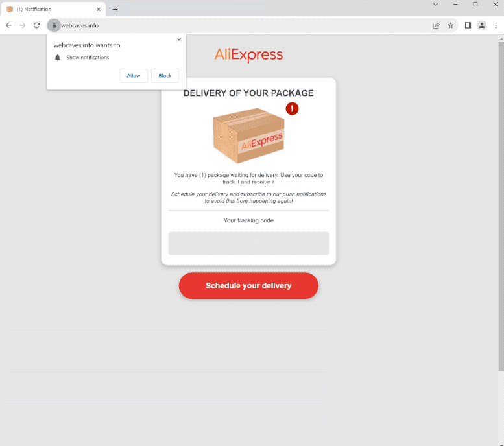The image size is (504, 446).
Task: Go back using the back arrow
Action: tap(8, 25)
